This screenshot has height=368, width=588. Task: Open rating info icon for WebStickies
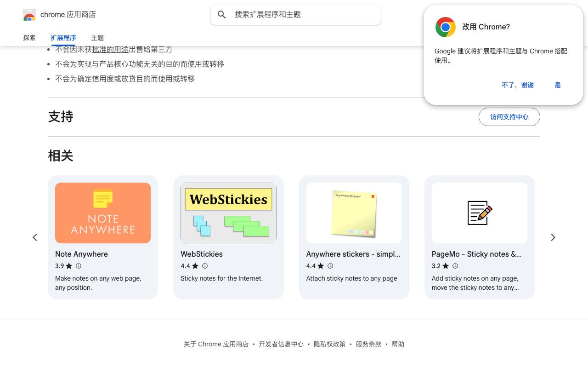pos(205,266)
